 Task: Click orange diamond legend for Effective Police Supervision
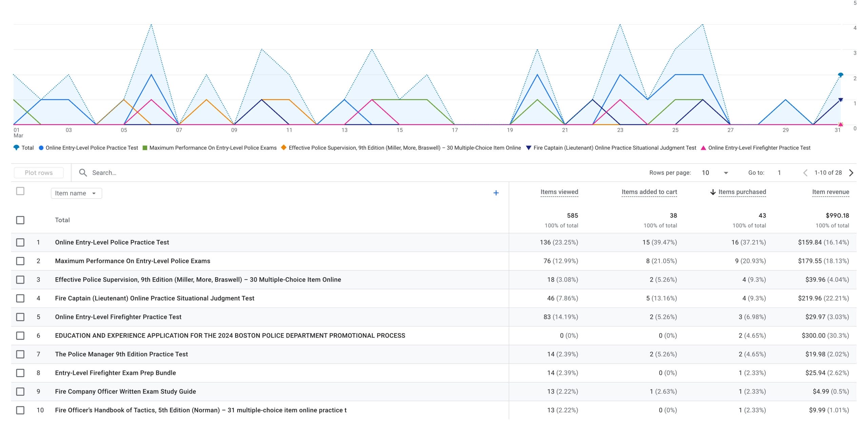click(x=284, y=147)
